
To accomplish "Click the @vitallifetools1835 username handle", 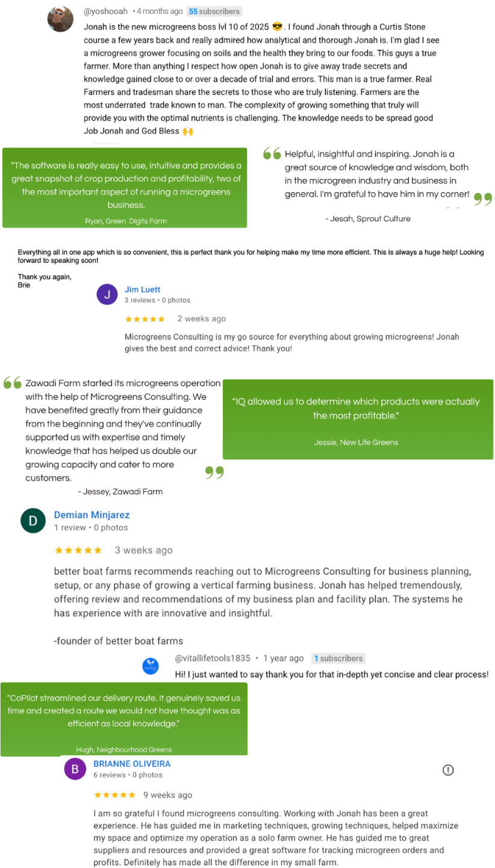I will pos(213,658).
